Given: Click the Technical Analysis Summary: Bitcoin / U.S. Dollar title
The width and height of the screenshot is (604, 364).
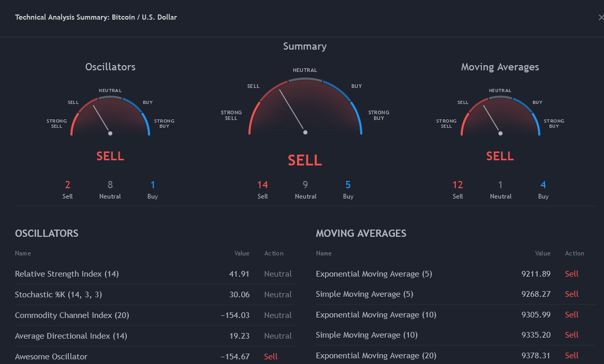Looking at the screenshot, I should pyautogui.click(x=96, y=17).
